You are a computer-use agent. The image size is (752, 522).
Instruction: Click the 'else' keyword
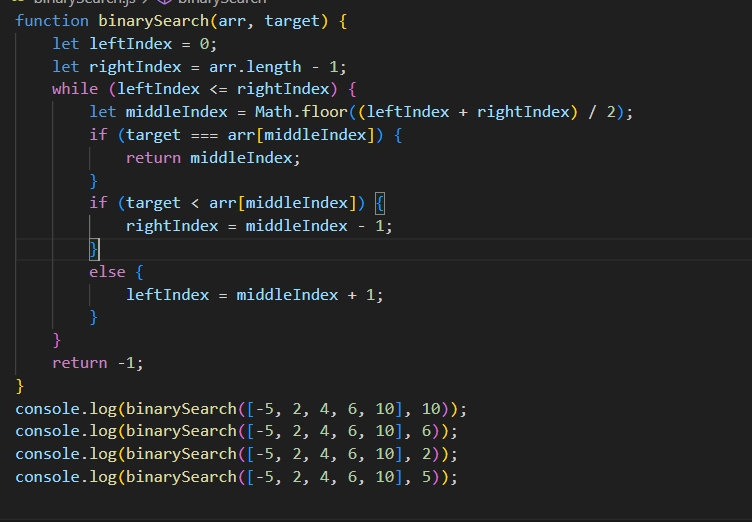[107, 272]
